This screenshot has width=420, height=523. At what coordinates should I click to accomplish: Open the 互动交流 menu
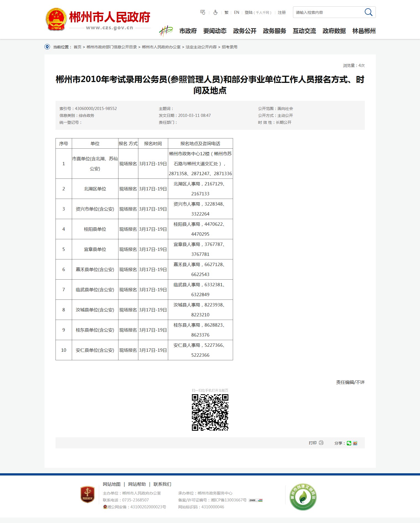coord(304,31)
